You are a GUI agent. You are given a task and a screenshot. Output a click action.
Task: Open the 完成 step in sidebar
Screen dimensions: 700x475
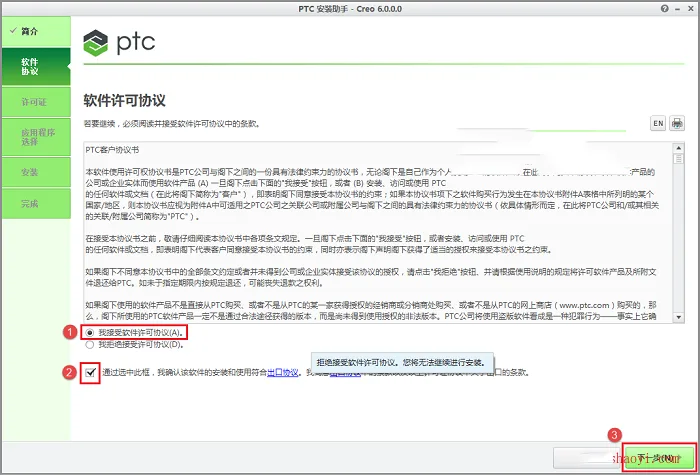(36, 204)
